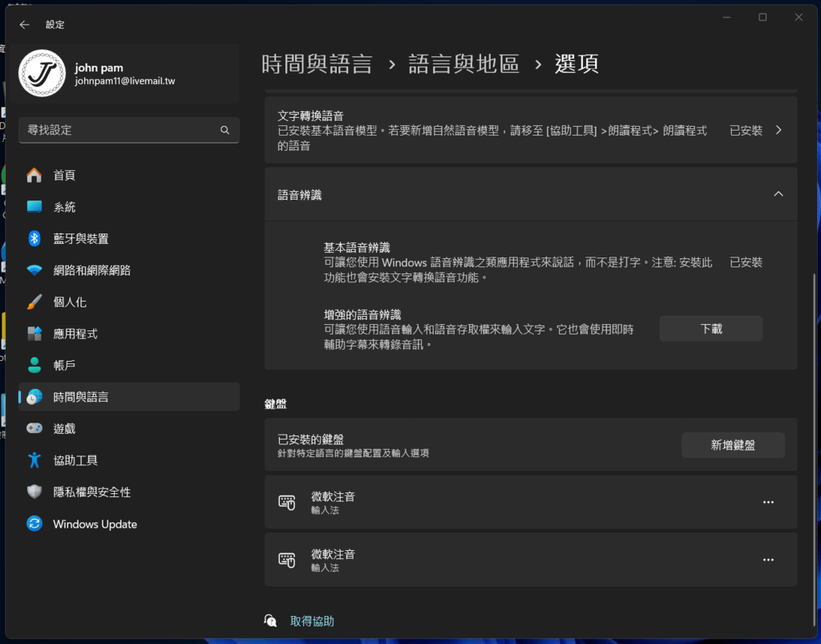Click the 選項 page title
Screen dimensions: 821x644
tap(576, 64)
